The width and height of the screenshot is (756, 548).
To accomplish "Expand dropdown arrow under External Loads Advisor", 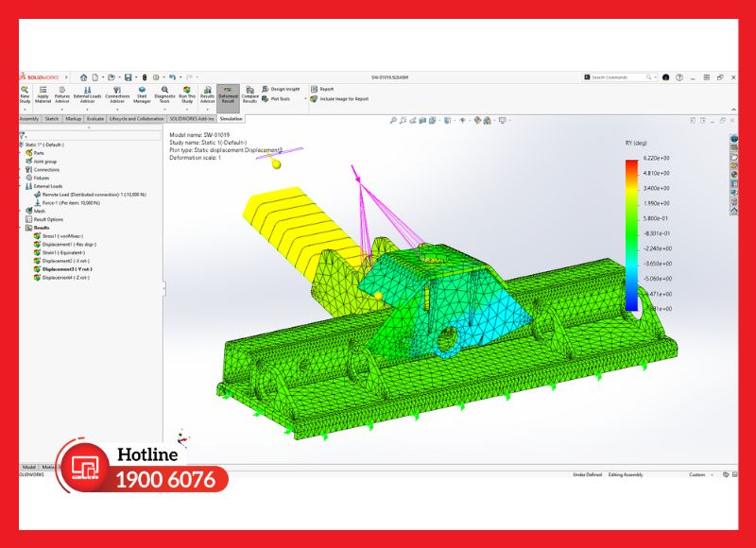I will 87,110.
